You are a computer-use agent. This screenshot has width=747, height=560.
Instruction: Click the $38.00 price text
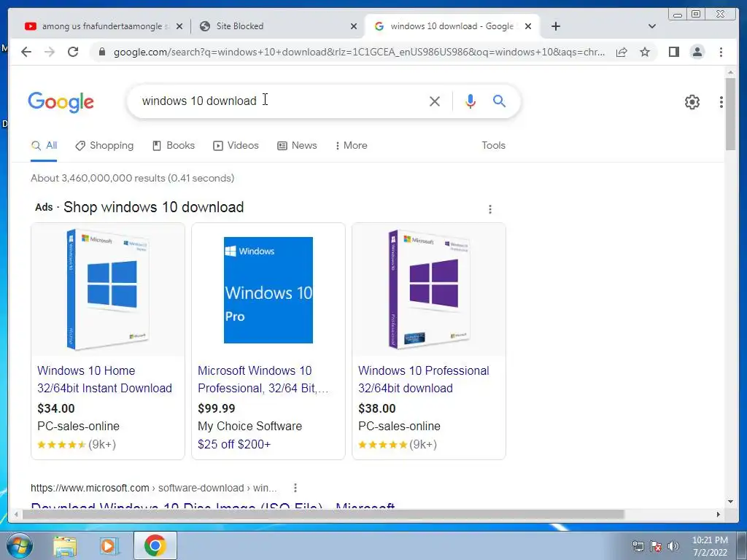(377, 408)
